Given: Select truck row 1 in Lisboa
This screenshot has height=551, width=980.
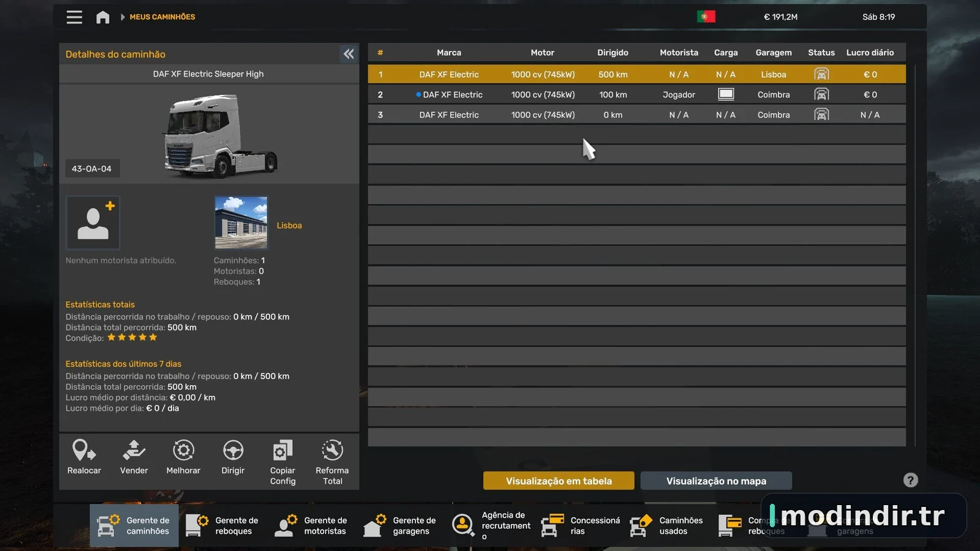Looking at the screenshot, I should pyautogui.click(x=636, y=74).
